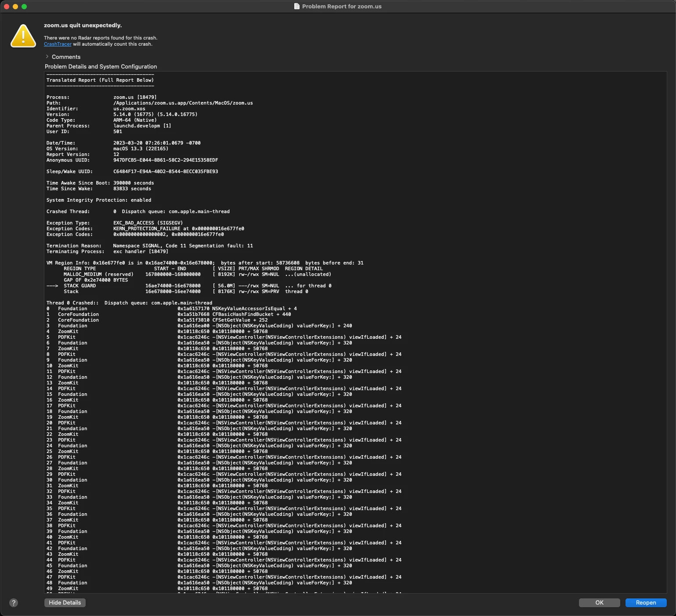Expand the Comments disclosure arrow
Screen dimensions: 676x616
47,57
